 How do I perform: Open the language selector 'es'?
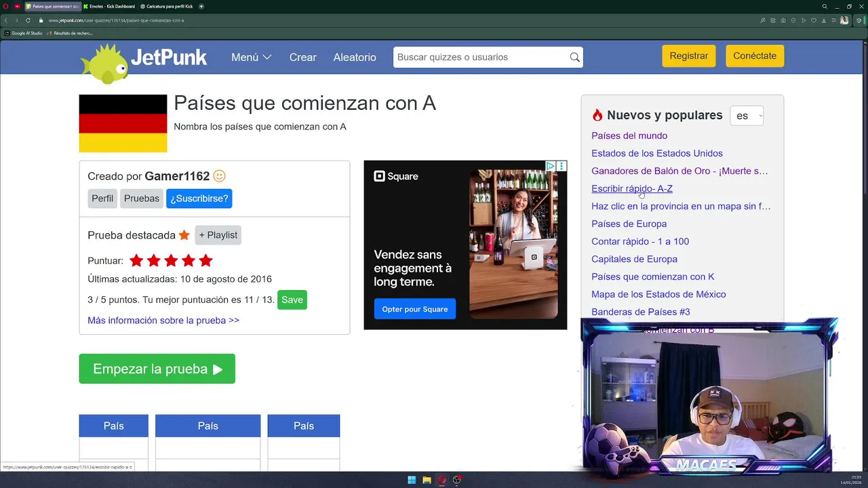point(747,116)
